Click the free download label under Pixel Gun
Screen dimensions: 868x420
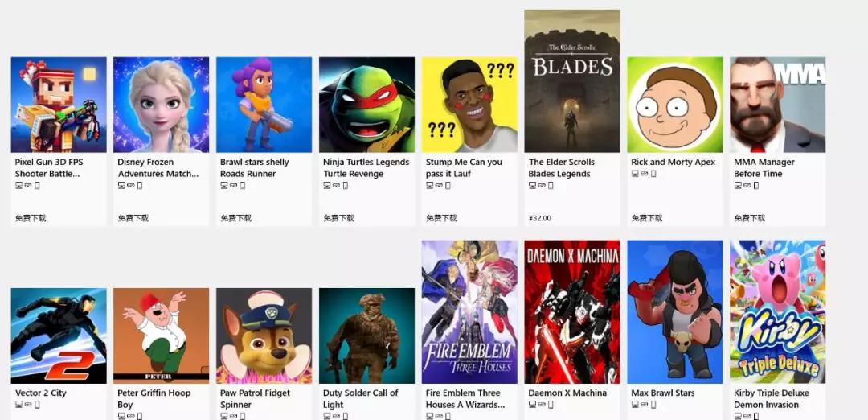pyautogui.click(x=31, y=218)
